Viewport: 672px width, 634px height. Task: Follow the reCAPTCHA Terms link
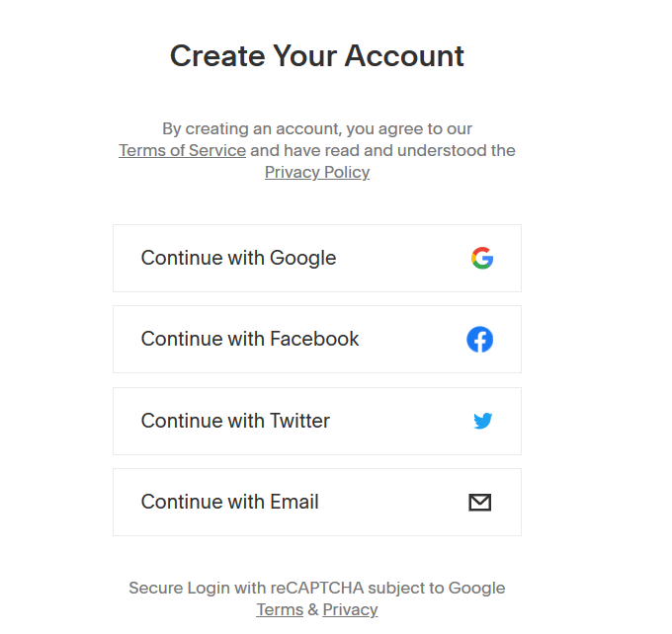click(x=280, y=609)
